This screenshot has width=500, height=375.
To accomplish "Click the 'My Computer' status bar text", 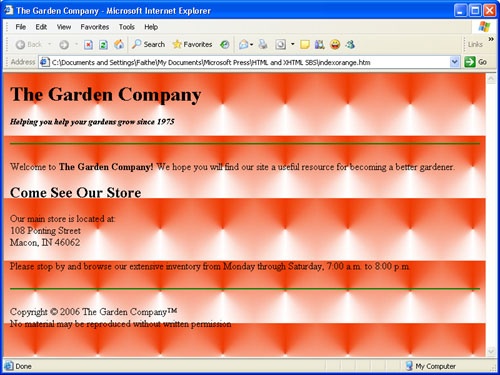I will click(435, 366).
